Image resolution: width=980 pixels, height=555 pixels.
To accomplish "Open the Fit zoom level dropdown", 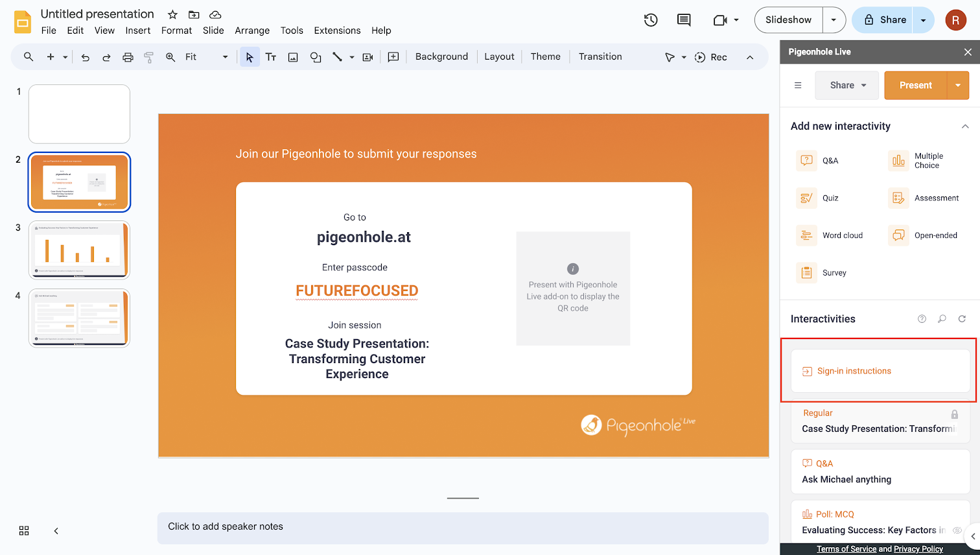I will (206, 57).
